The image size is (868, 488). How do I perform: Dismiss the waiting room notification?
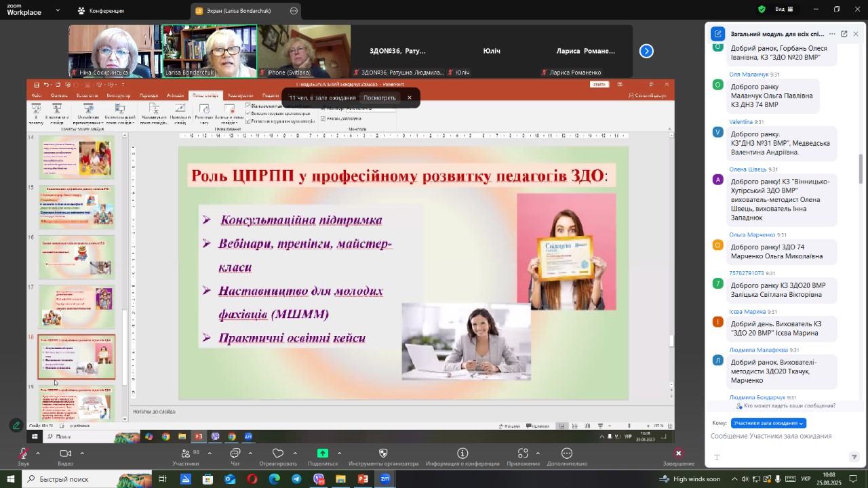[x=409, y=98]
